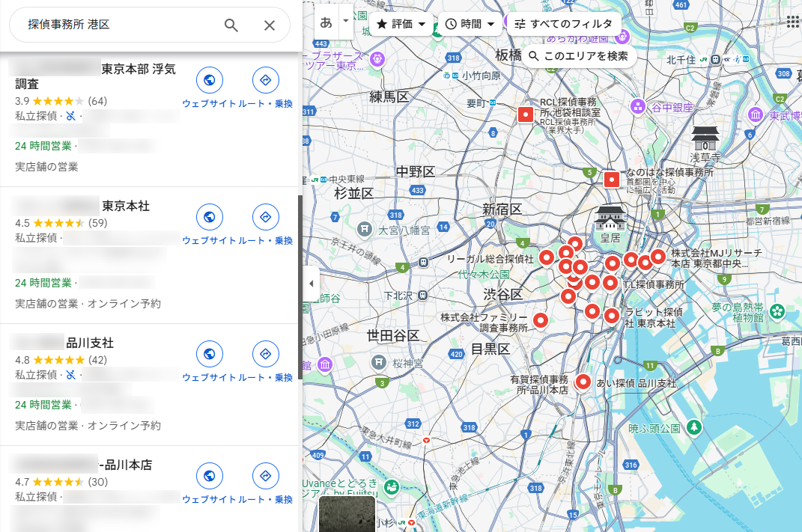The image size is (802, 532).
Task: Click the 渋谷区 ward label on map
Action: point(502,294)
